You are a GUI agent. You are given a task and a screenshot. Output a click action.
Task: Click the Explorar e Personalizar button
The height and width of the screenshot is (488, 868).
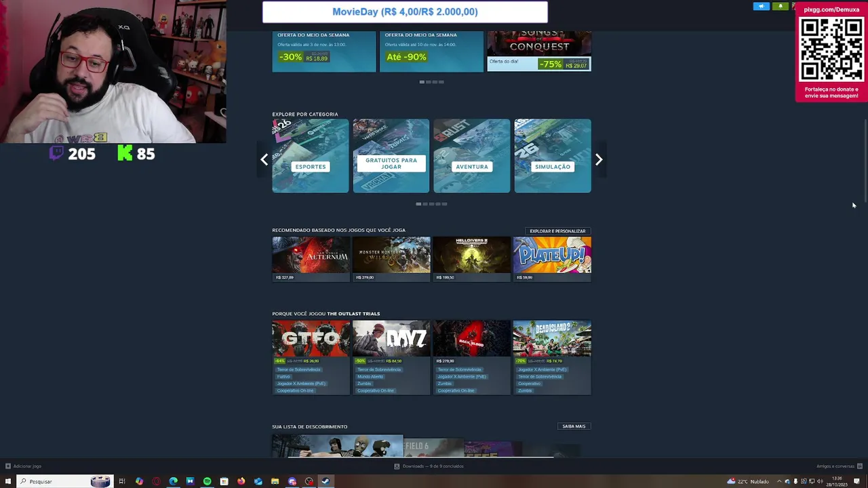[557, 231]
